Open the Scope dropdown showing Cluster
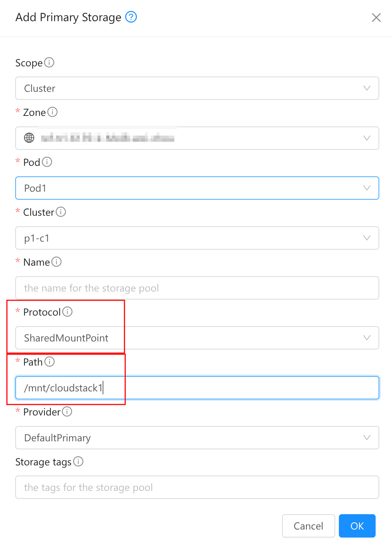392x551 pixels. pyautogui.click(x=367, y=88)
